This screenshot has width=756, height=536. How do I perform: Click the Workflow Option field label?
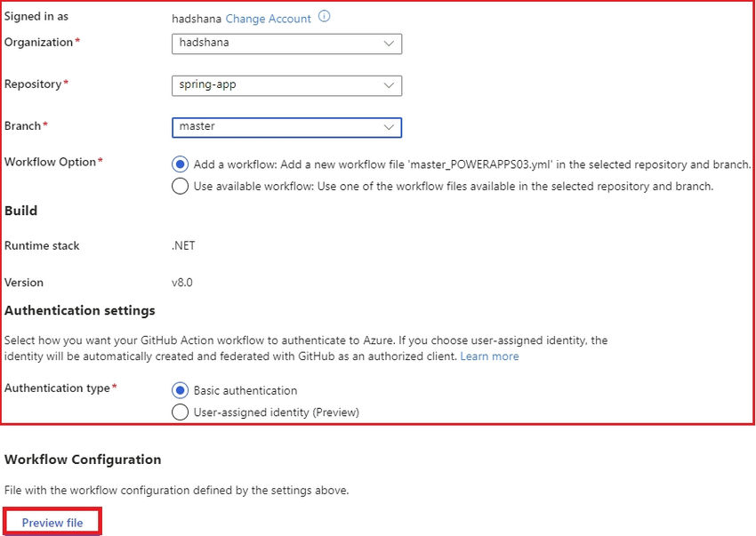click(50, 162)
